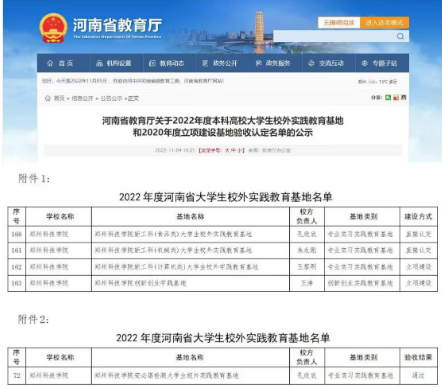The height and width of the screenshot is (388, 442).
Task: Select the 建设方式 column header
Action: [418, 217]
